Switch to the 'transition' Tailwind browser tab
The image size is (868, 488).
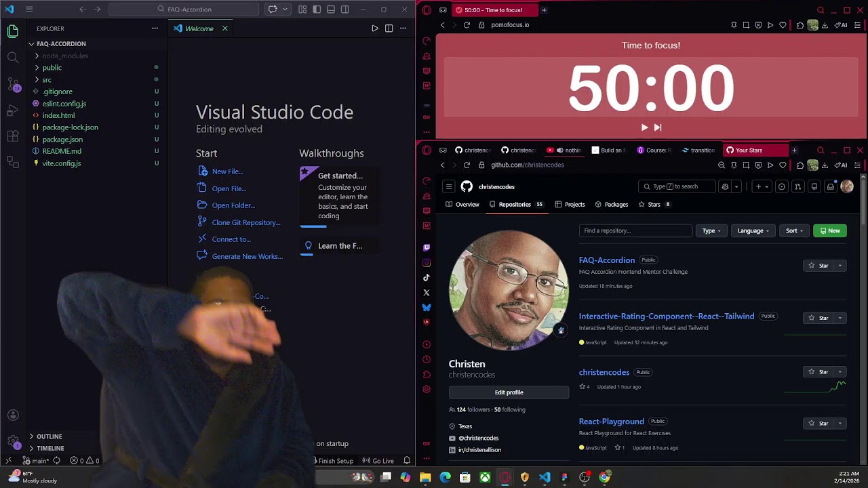(698, 150)
